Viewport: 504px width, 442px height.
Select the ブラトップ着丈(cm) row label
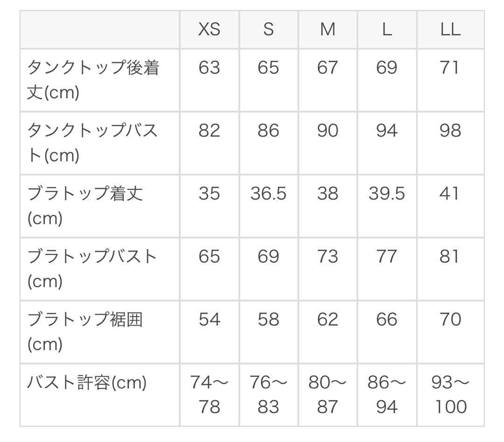tap(85, 205)
